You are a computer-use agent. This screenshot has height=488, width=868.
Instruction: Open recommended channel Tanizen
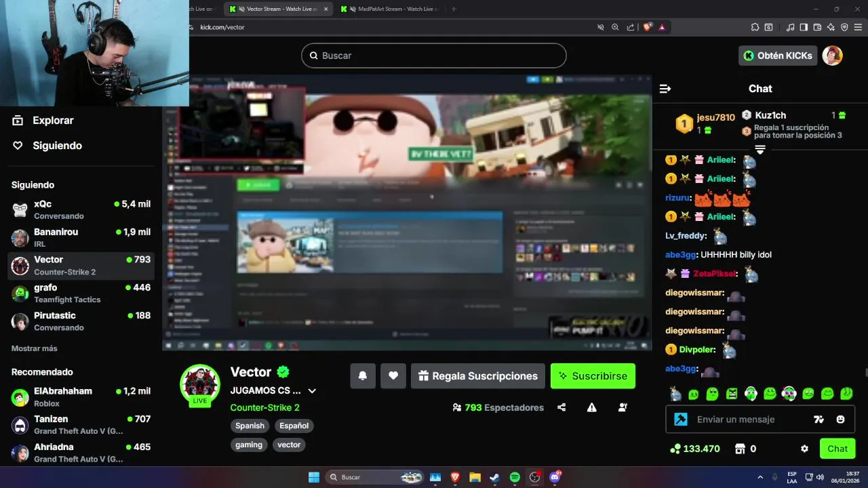click(81, 424)
